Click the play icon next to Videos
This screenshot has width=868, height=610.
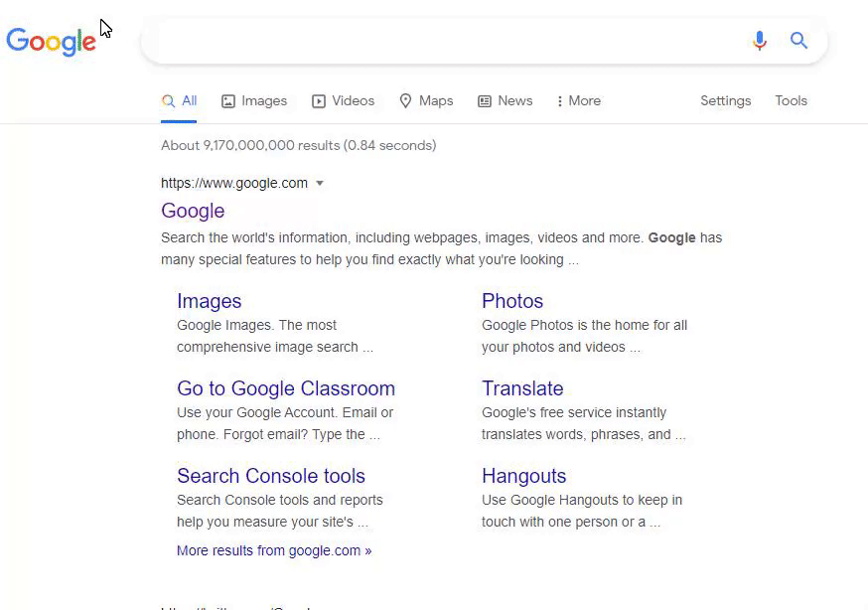(318, 100)
